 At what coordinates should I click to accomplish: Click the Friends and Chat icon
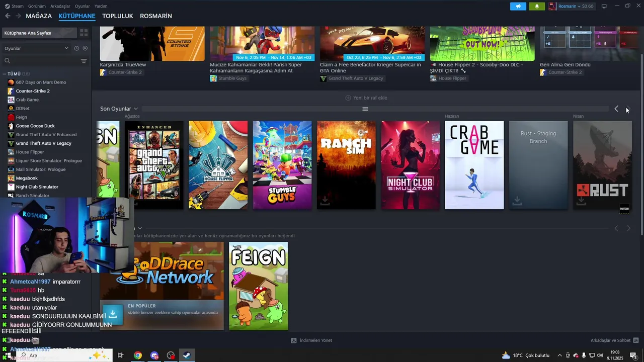click(x=636, y=340)
